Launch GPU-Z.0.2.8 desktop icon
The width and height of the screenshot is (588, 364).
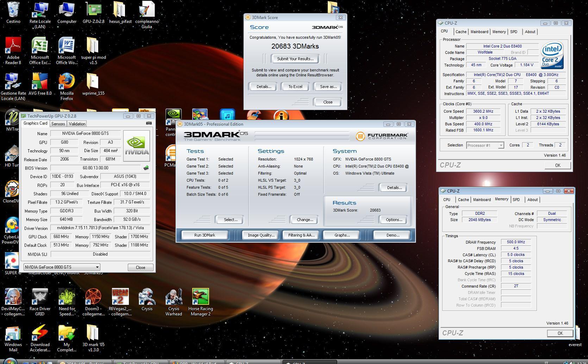pos(93,12)
